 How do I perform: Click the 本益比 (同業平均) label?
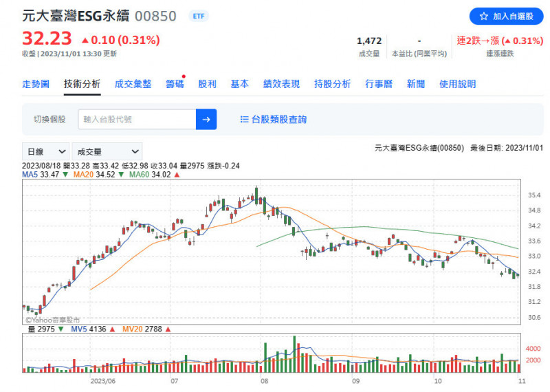coord(419,54)
